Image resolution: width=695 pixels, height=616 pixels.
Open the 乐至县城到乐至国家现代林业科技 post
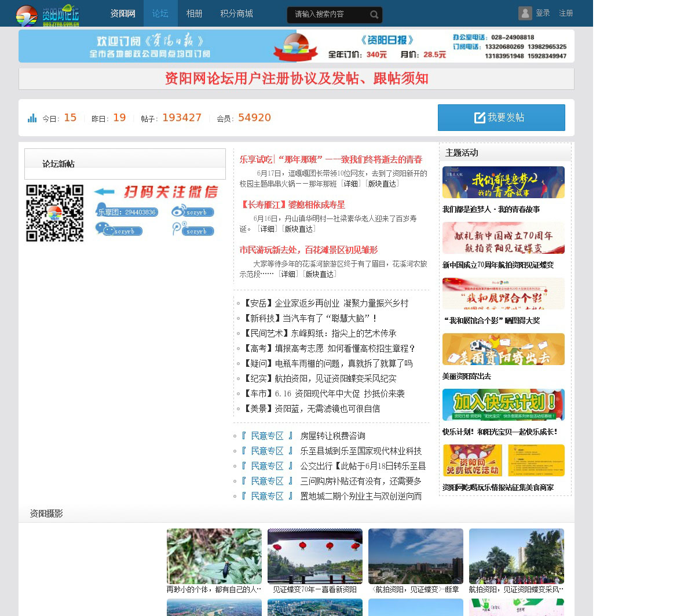tap(361, 451)
